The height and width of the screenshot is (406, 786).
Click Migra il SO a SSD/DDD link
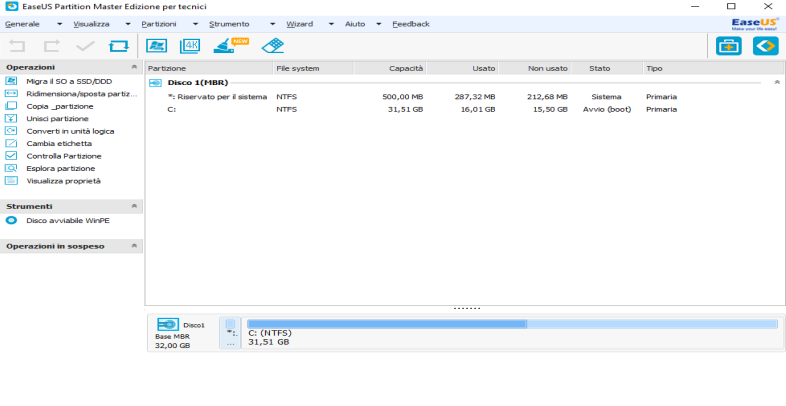(69, 81)
